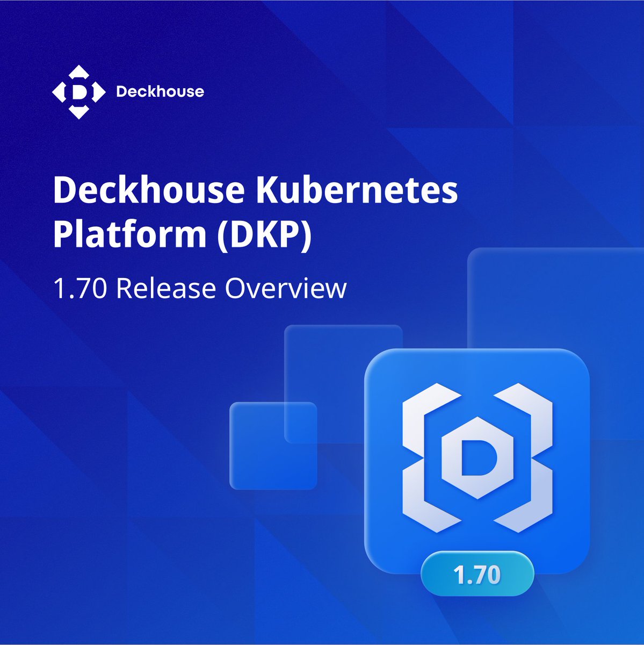Image resolution: width=644 pixels, height=645 pixels.
Task: Click the '1.70 Release Overview' subtitle
Action: (200, 288)
